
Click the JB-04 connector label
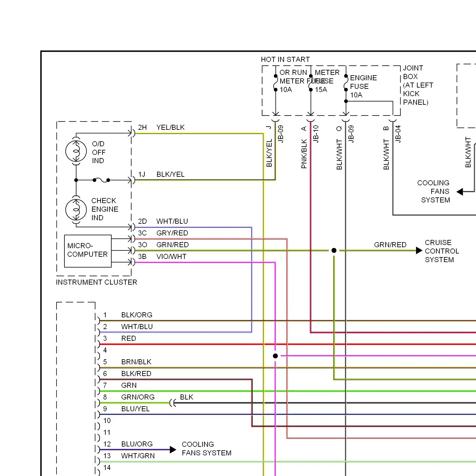pos(398,134)
